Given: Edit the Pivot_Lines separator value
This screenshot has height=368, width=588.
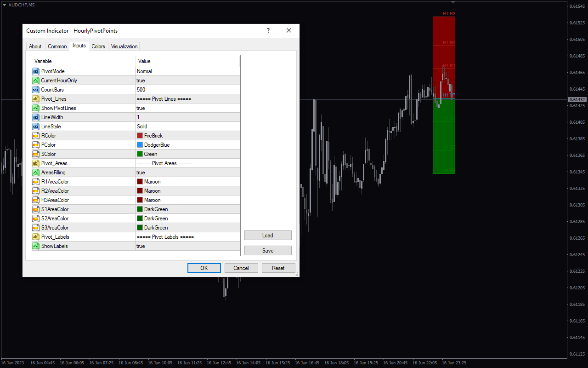Looking at the screenshot, I should (187, 99).
